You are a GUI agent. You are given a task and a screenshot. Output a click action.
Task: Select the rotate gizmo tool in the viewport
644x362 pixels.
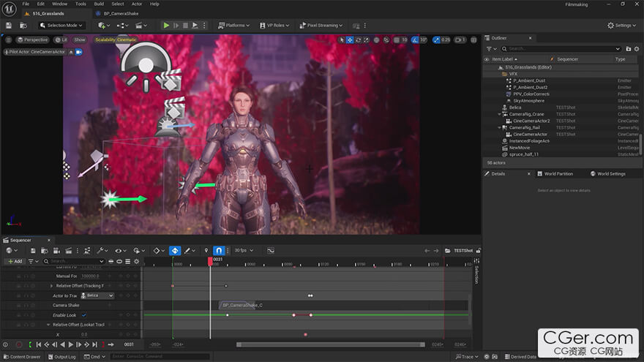tap(358, 39)
